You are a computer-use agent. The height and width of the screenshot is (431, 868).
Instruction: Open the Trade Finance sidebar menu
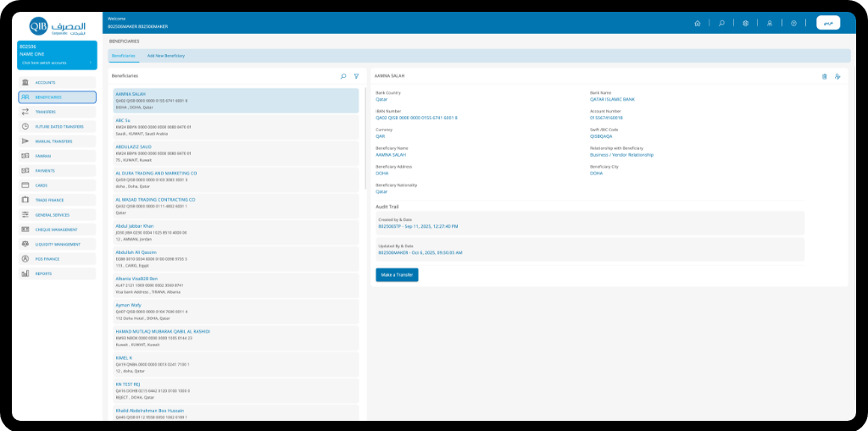(x=57, y=201)
